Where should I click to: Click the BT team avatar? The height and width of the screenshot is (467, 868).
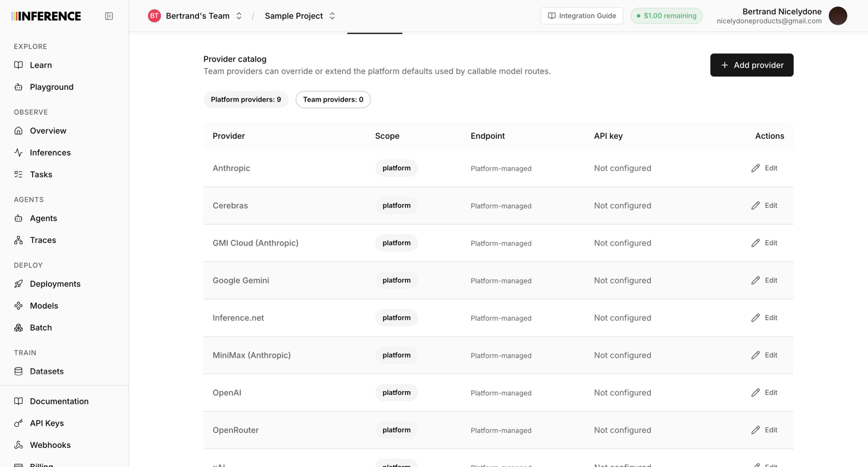click(x=154, y=16)
